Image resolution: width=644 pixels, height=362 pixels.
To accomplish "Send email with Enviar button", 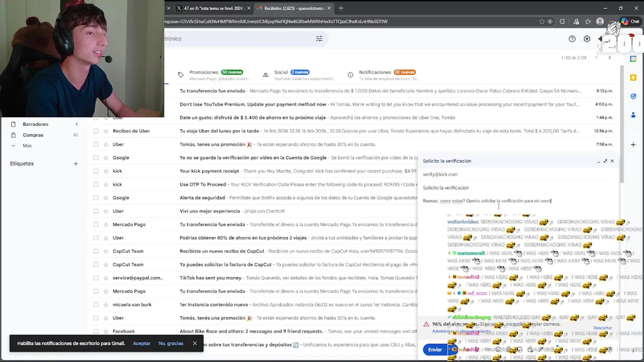I will point(435,350).
